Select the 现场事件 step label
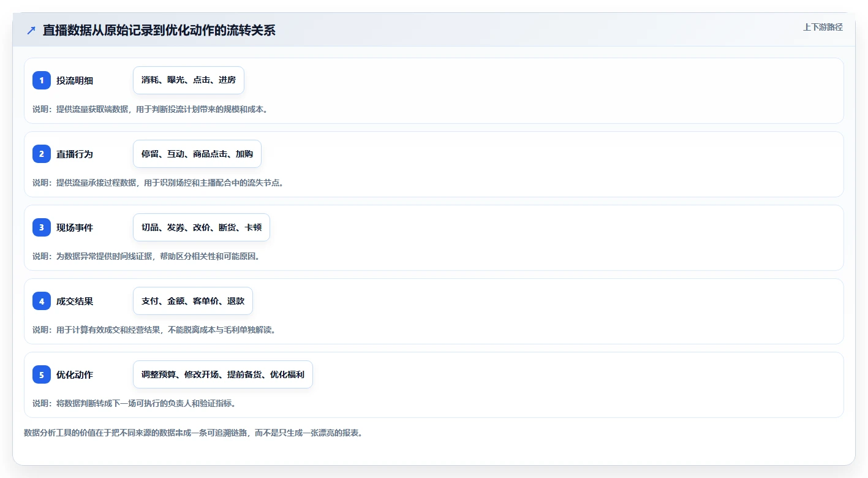The height and width of the screenshot is (478, 868). (75, 227)
